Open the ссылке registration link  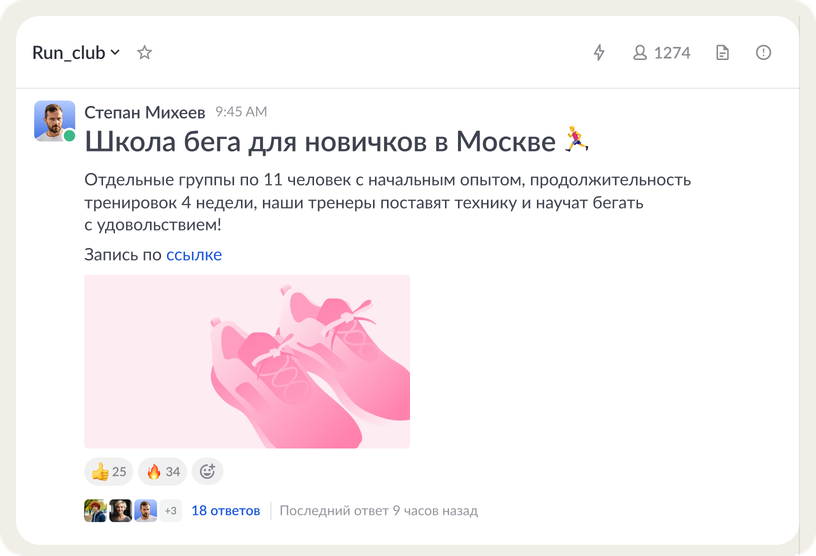(x=194, y=255)
